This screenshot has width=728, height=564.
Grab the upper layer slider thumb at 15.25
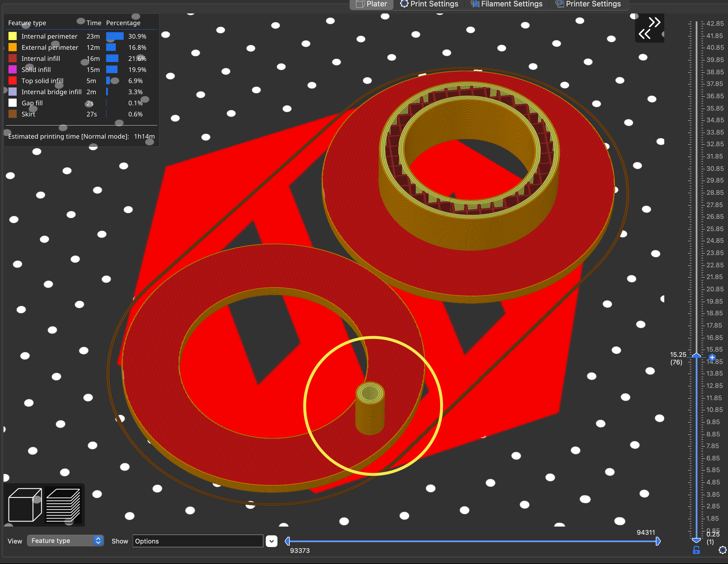pyautogui.click(x=696, y=355)
